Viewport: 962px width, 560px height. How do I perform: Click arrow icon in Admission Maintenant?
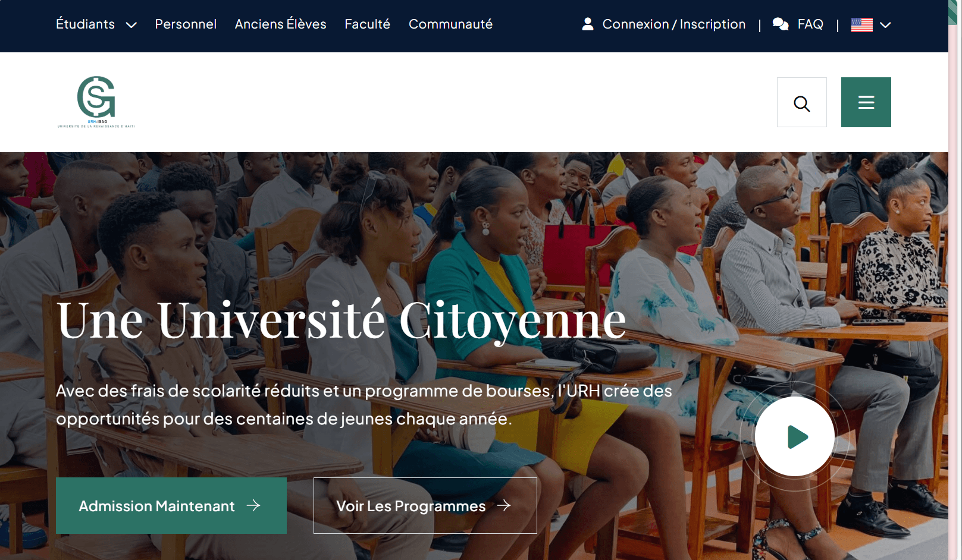pos(253,505)
